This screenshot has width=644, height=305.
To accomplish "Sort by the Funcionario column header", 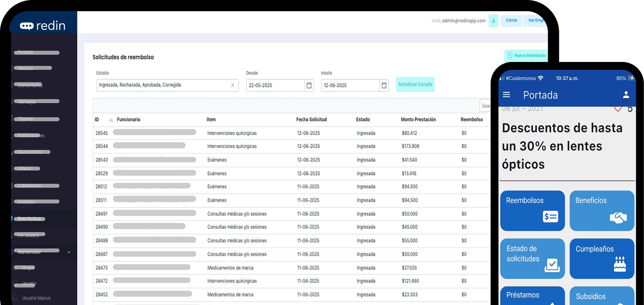I will tap(129, 119).
